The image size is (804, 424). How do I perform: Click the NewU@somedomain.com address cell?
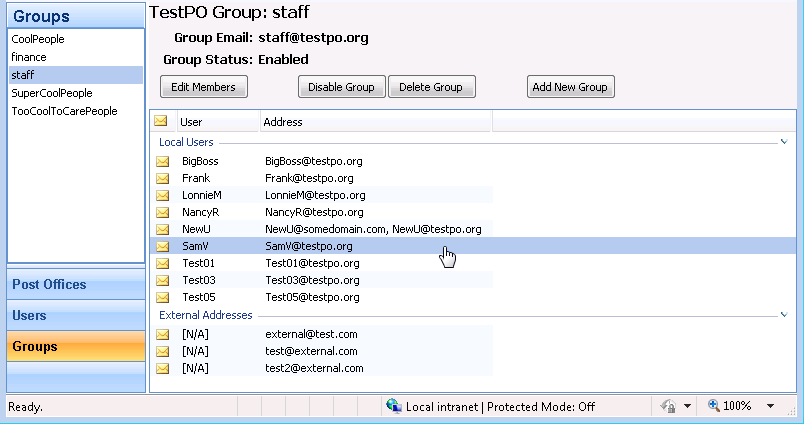click(x=373, y=229)
